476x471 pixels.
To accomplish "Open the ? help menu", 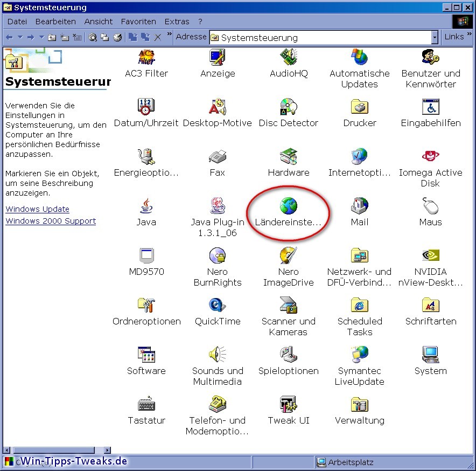I will click(x=200, y=22).
